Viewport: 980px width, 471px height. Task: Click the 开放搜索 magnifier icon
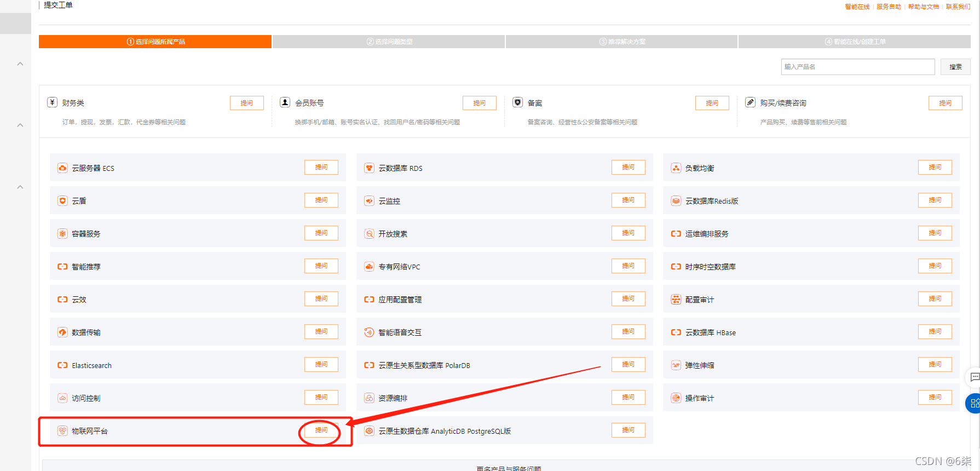[369, 234]
